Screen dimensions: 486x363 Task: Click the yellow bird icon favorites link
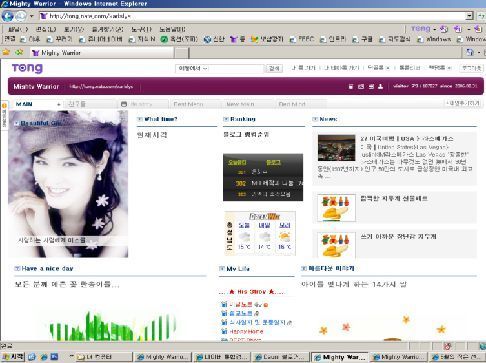pos(267,39)
